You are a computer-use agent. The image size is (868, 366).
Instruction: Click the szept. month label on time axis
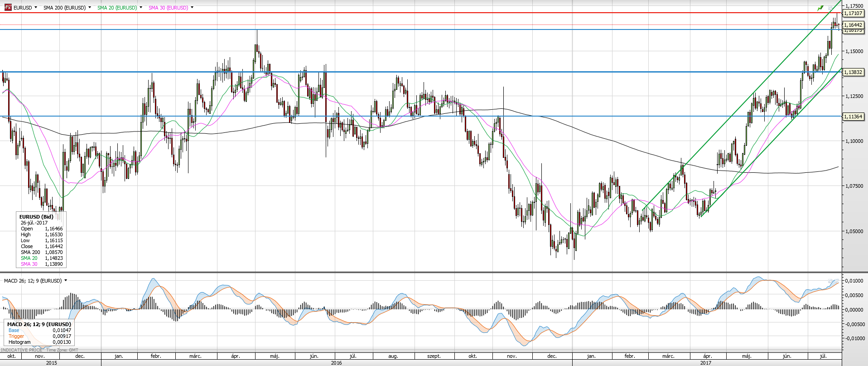tap(434, 356)
